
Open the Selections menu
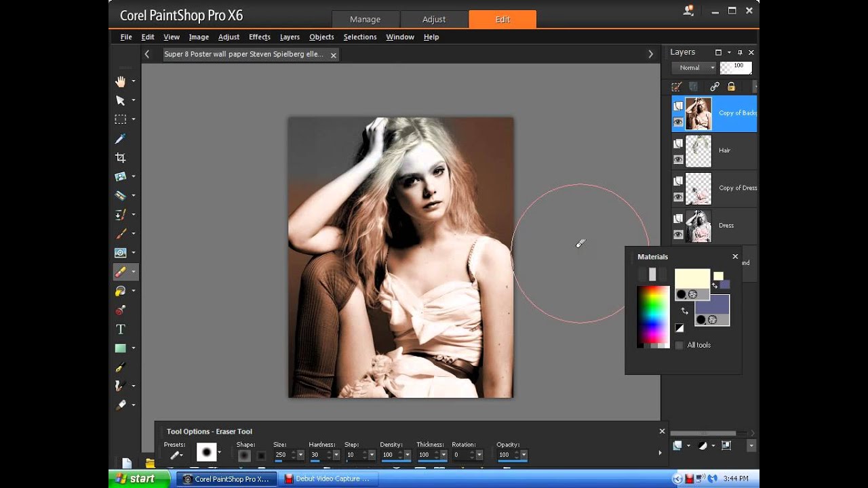(360, 37)
